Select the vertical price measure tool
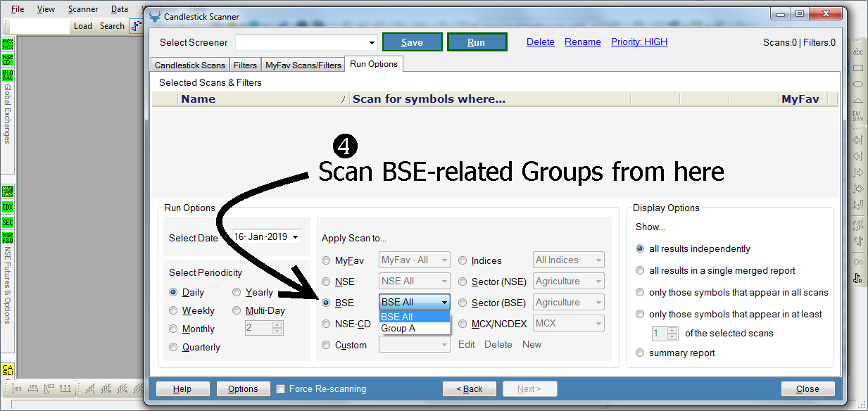The width and height of the screenshot is (868, 411). click(x=17, y=388)
